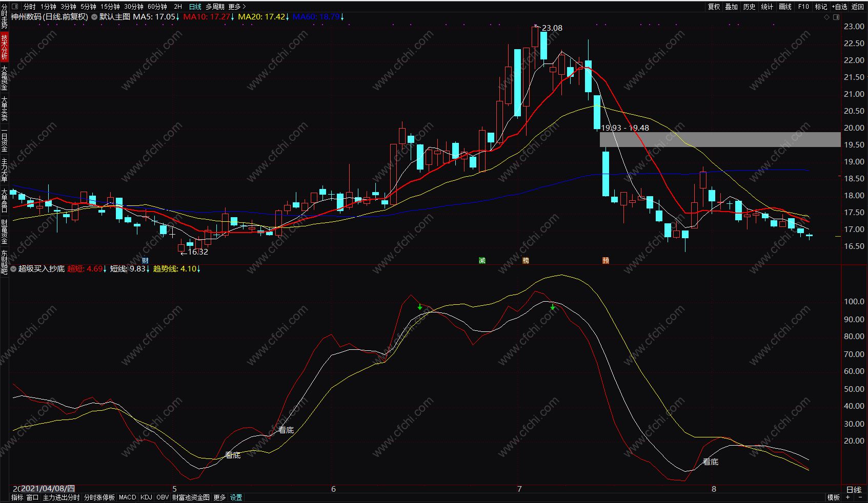Click the green 减 marker icon
Screen dimensions: 868x503
pos(482,261)
